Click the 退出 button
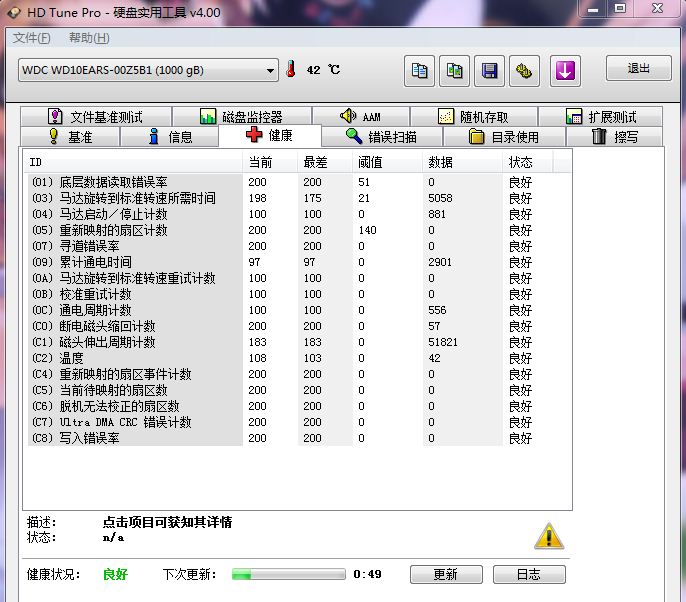 pos(639,68)
